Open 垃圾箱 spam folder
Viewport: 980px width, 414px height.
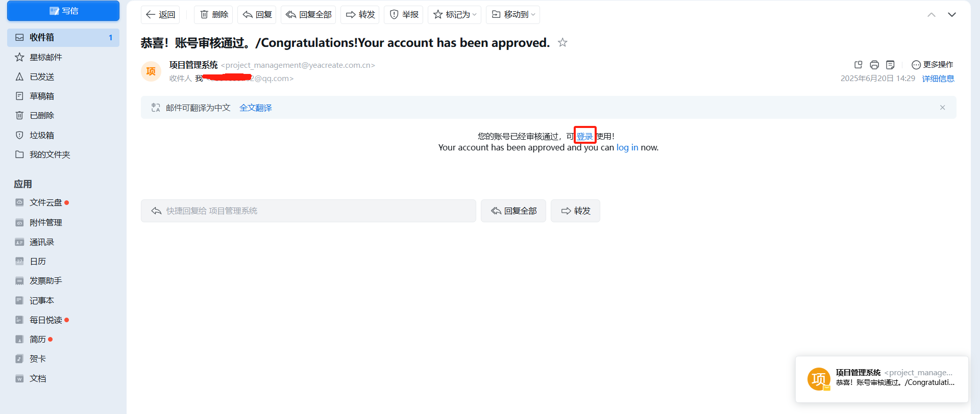63,135
